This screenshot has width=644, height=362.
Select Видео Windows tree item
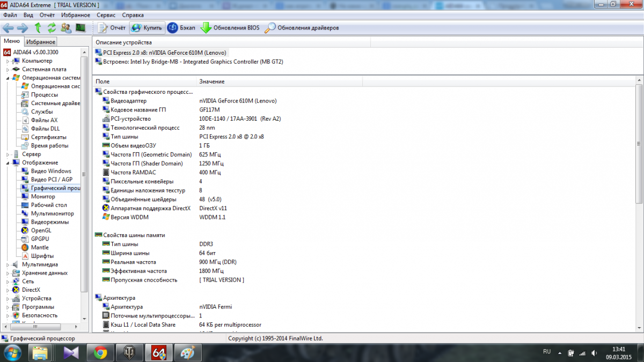click(x=50, y=171)
